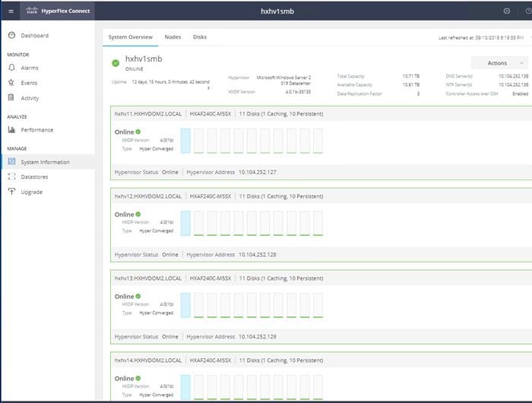Click the Alarms bell icon
Screen dimensions: 532x403
pos(11,68)
